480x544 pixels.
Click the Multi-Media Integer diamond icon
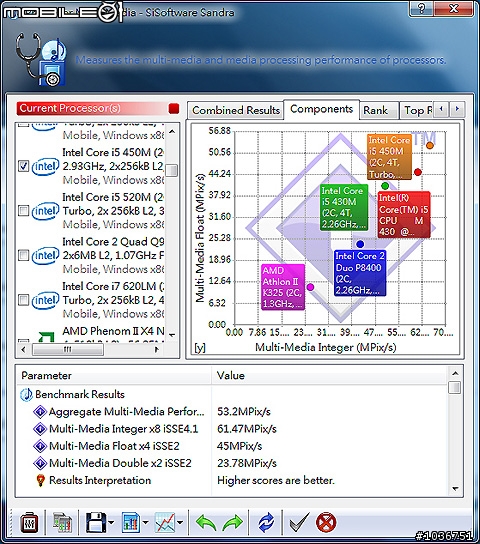40,429
